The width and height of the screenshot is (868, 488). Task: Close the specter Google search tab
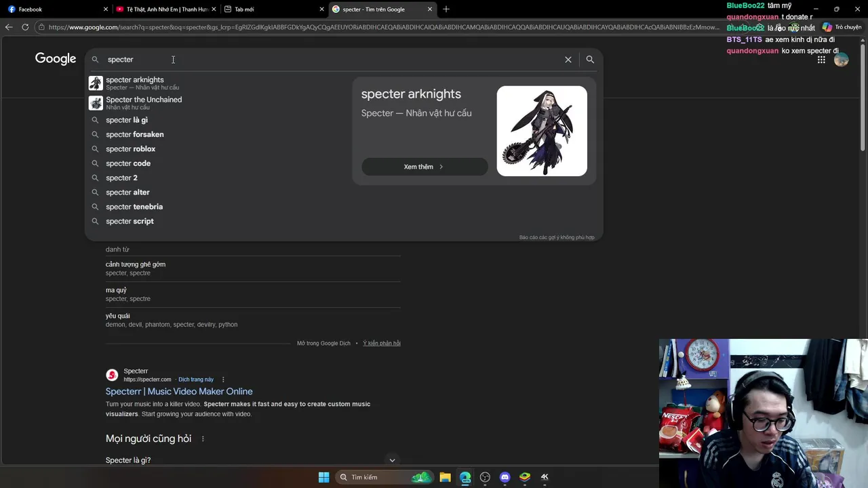(430, 9)
